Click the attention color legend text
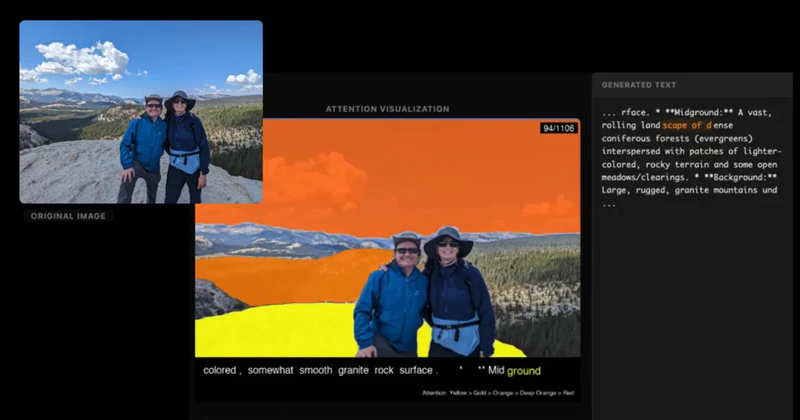This screenshot has width=800, height=420. [x=498, y=393]
